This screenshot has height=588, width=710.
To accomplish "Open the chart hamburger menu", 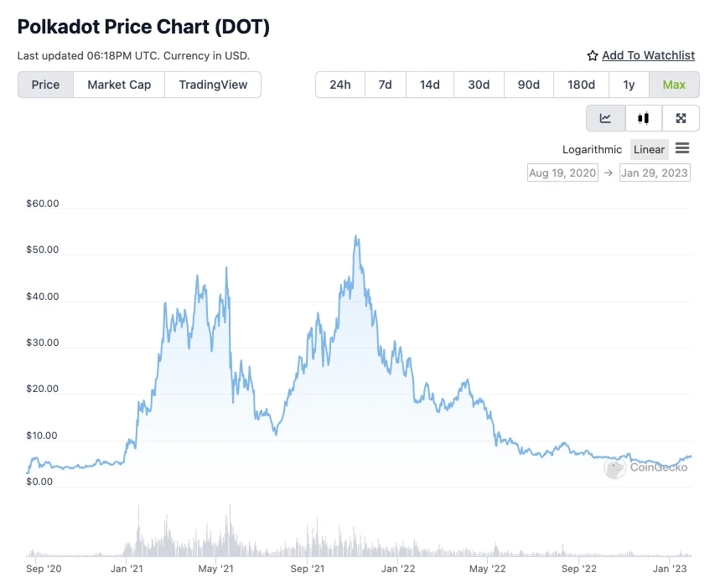I will tap(682, 148).
